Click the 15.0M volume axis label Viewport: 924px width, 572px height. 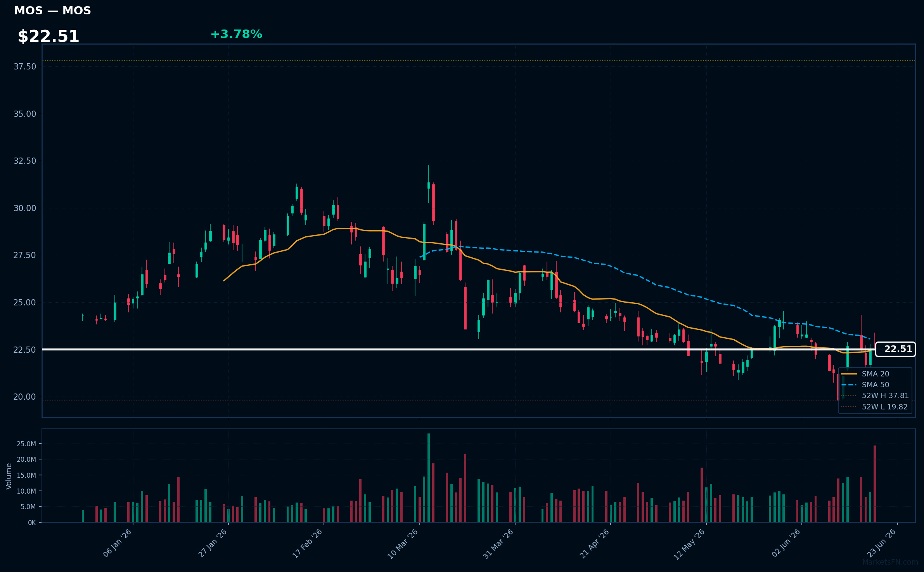click(26, 475)
